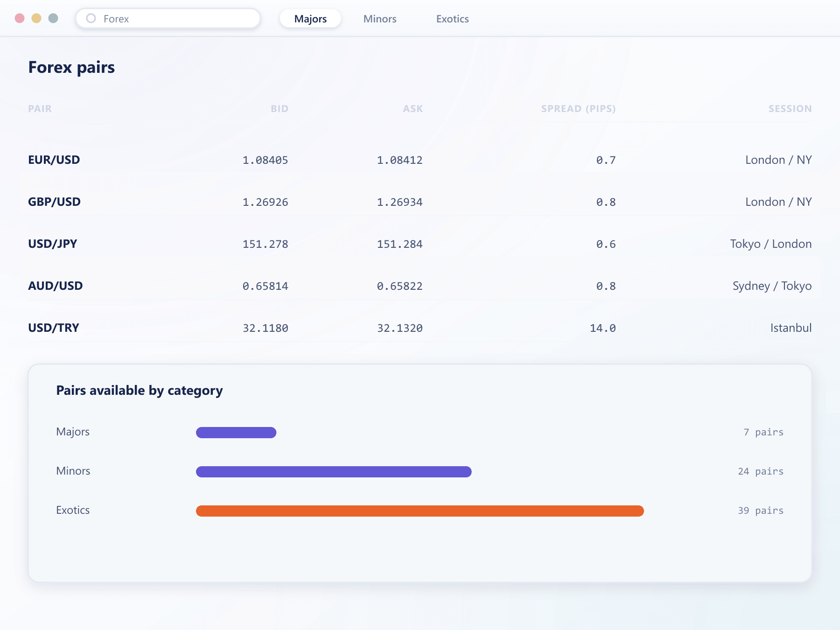Screen dimensions: 840x630
Task: Click the 24 pairs count
Action: 761,472
